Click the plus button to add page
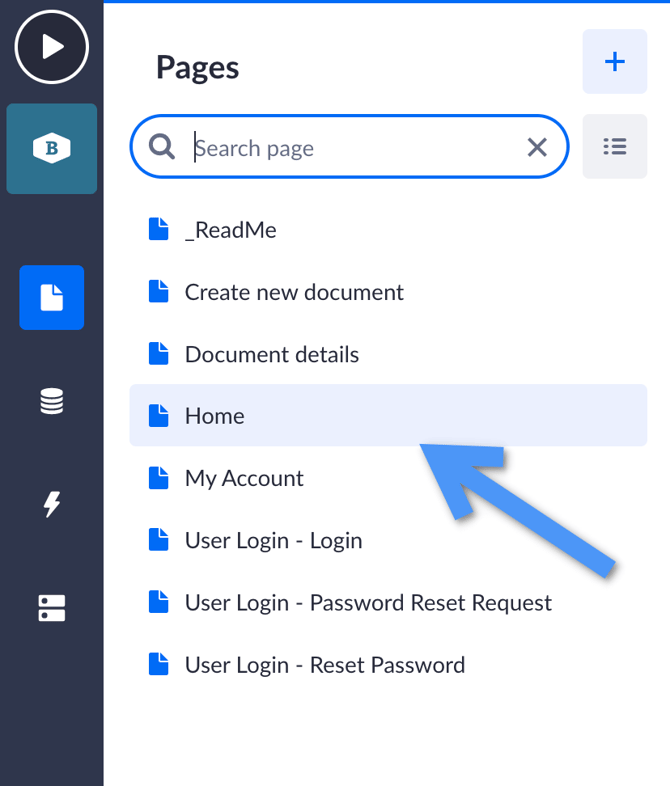Image resolution: width=670 pixels, height=786 pixels. tap(614, 62)
